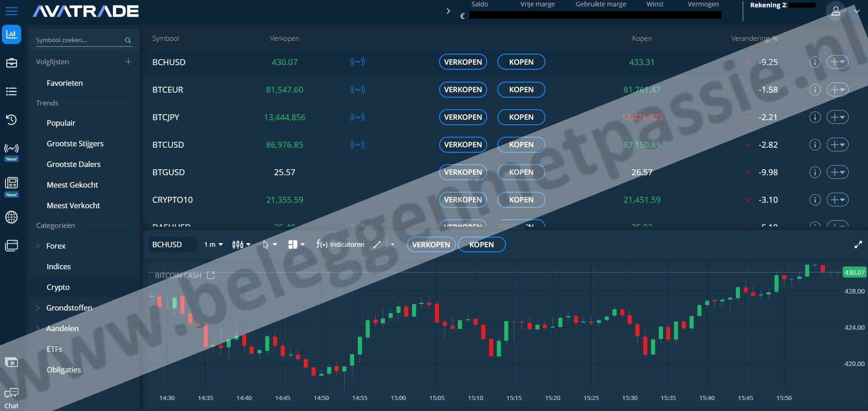
Task: Open the history clock sidebar icon
Action: coord(11,120)
